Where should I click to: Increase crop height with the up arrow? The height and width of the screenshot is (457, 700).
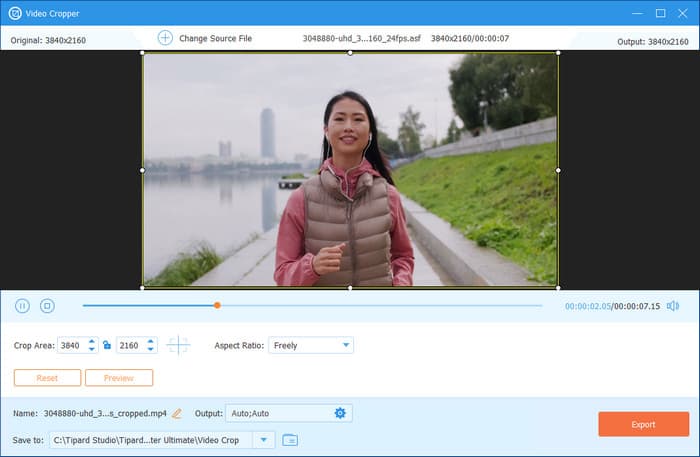[150, 341]
